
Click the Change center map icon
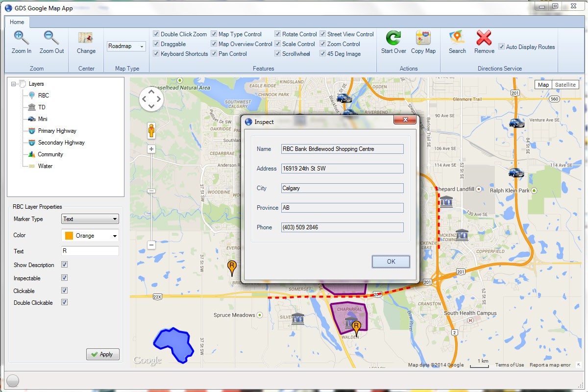click(x=86, y=38)
